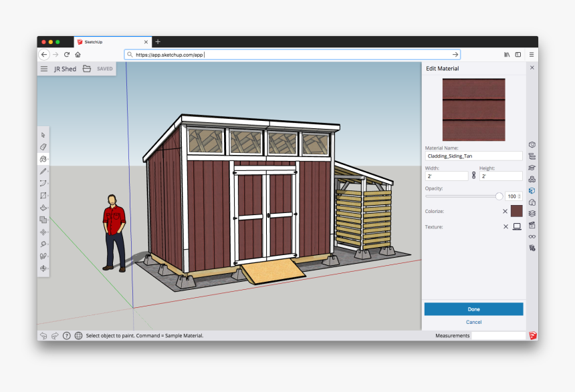Open the Instructor graduation cap panel
575x392 pixels.
pyautogui.click(x=532, y=168)
